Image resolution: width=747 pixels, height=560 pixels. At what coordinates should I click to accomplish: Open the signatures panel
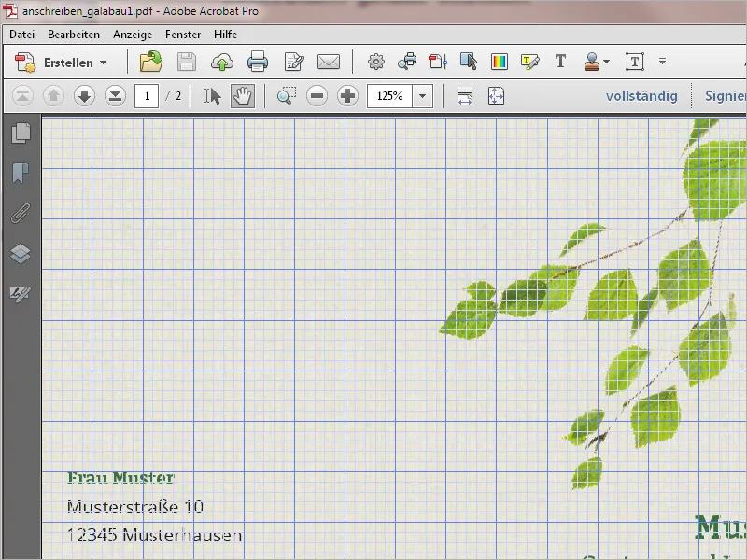coord(21,294)
